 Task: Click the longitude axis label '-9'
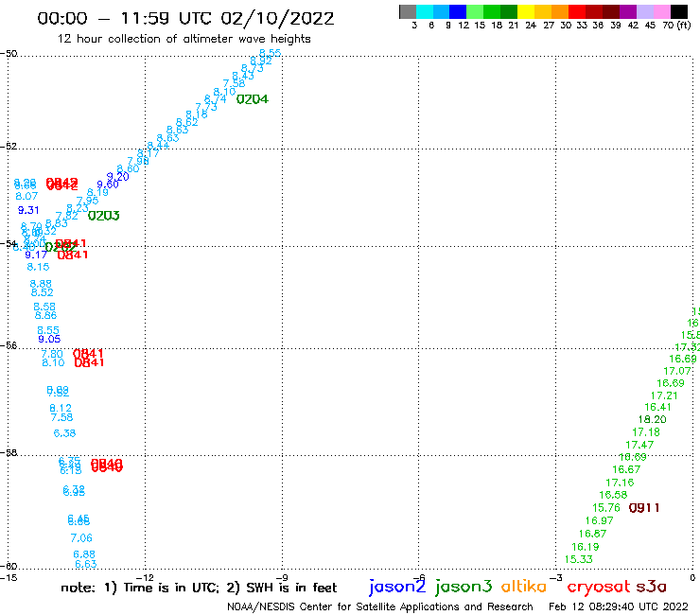[282, 578]
